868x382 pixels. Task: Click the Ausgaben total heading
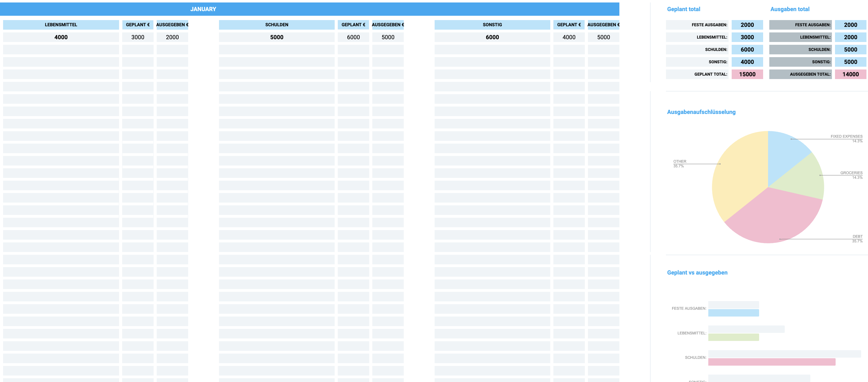[790, 9]
